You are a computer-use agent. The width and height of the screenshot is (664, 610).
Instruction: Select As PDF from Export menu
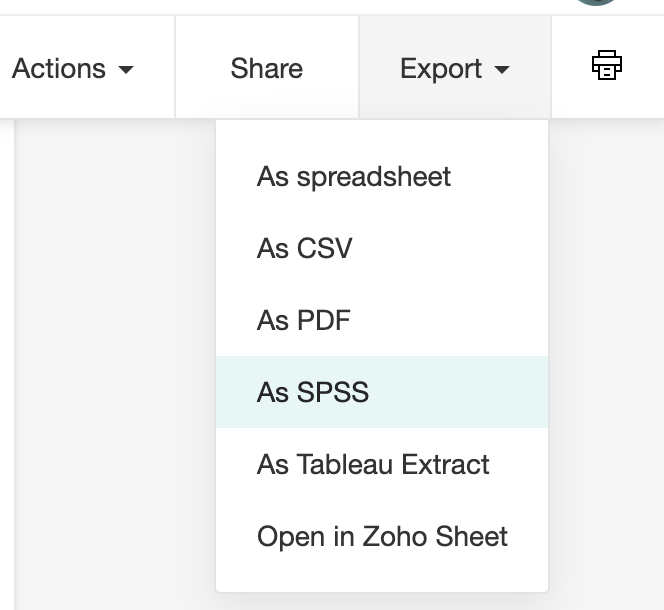pyautogui.click(x=304, y=321)
